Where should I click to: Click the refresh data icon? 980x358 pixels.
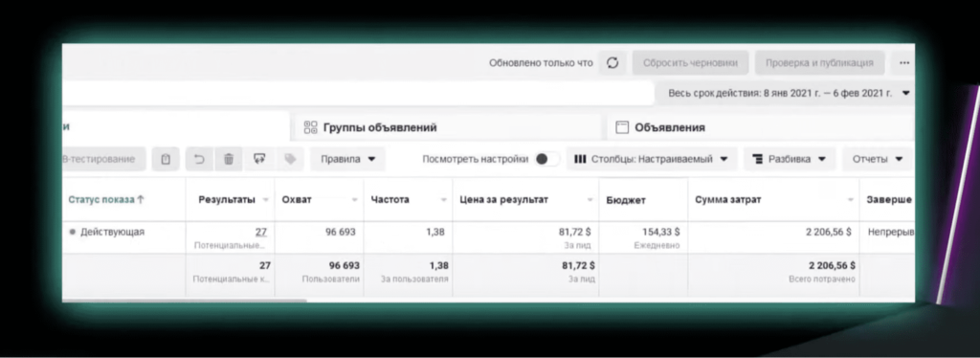click(x=612, y=63)
